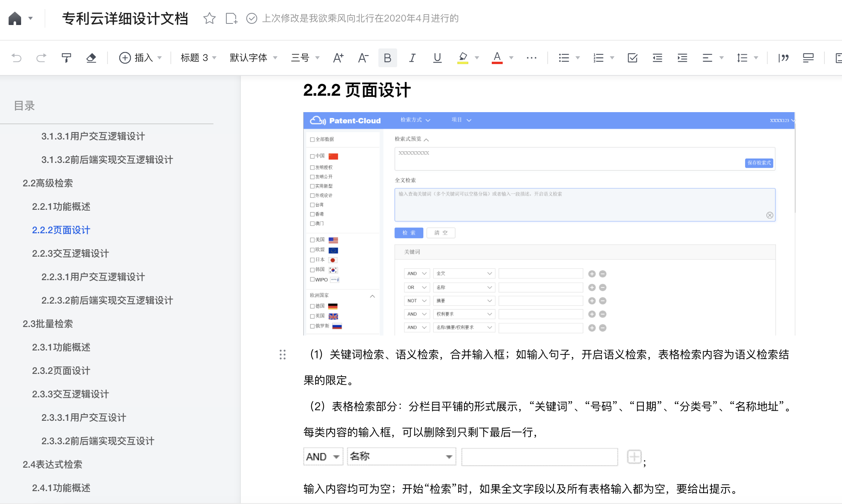Select 2.2.2页面设计 in outline
Image resolution: width=842 pixels, height=504 pixels.
pyautogui.click(x=61, y=230)
